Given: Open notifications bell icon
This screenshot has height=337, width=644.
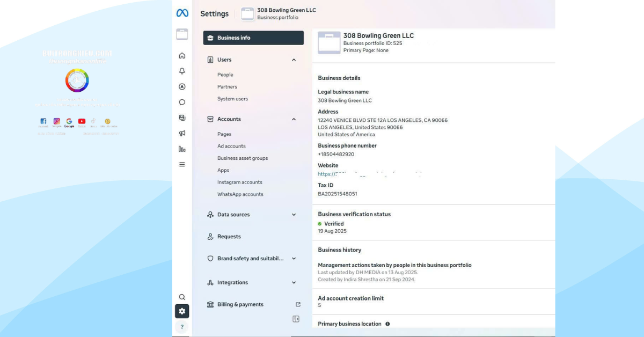Looking at the screenshot, I should coord(182,71).
